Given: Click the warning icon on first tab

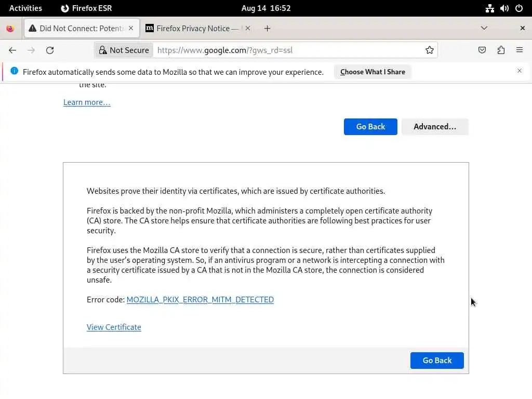Looking at the screenshot, I should tap(33, 28).
